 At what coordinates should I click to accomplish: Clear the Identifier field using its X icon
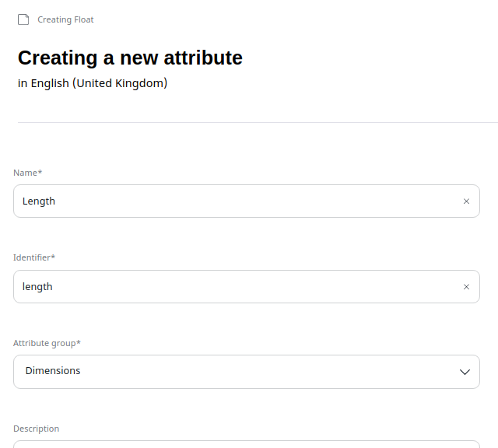coord(466,287)
